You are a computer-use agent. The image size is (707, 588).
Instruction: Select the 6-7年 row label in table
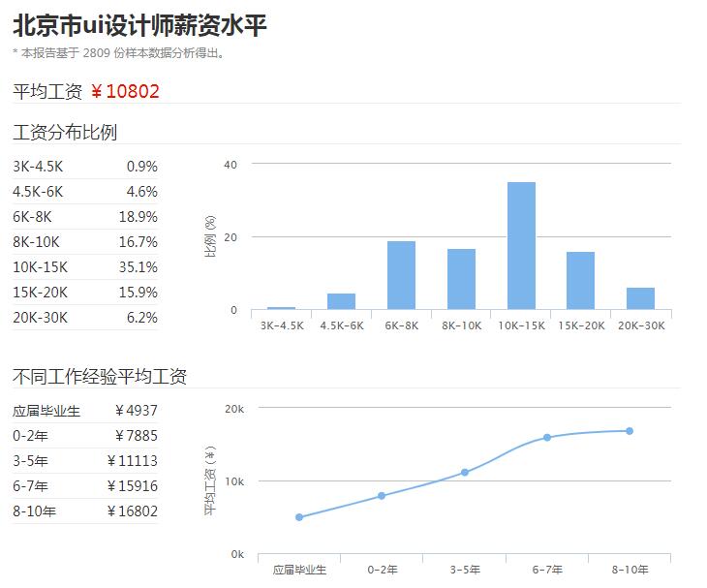click(30, 486)
